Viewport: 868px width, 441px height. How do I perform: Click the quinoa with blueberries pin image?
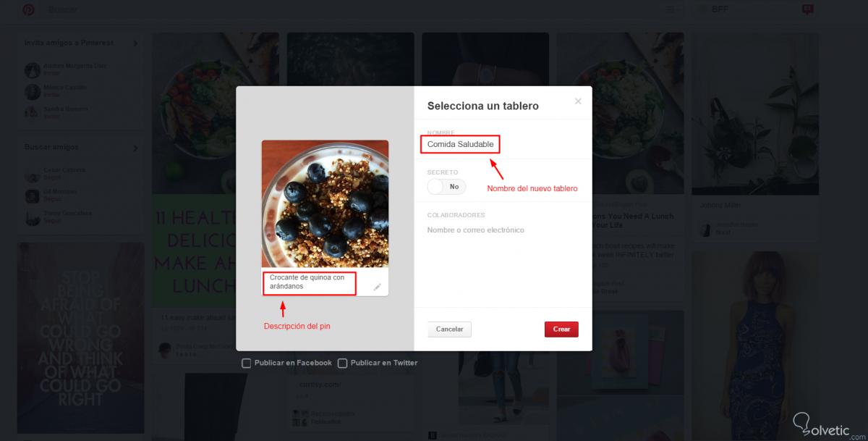coord(325,203)
